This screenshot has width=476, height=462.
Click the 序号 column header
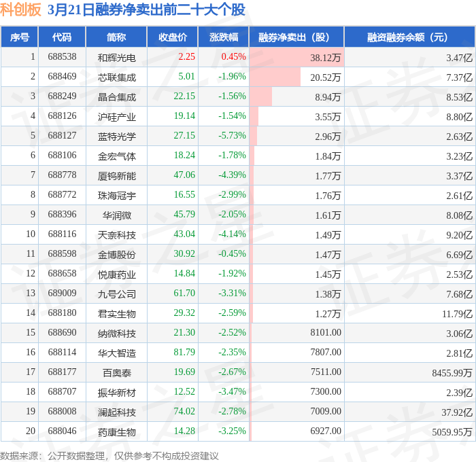pos(20,37)
